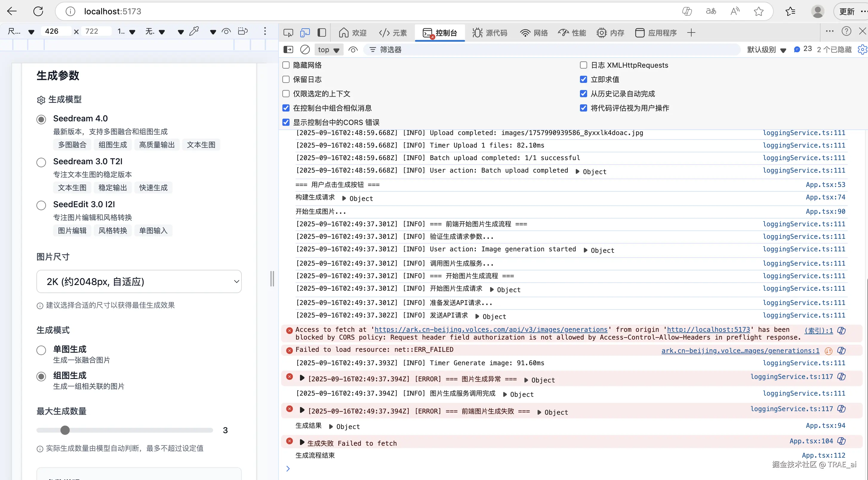868x480 pixels.
Task: Select the Seedream 3.0 T2I radio button
Action: pyautogui.click(x=41, y=162)
